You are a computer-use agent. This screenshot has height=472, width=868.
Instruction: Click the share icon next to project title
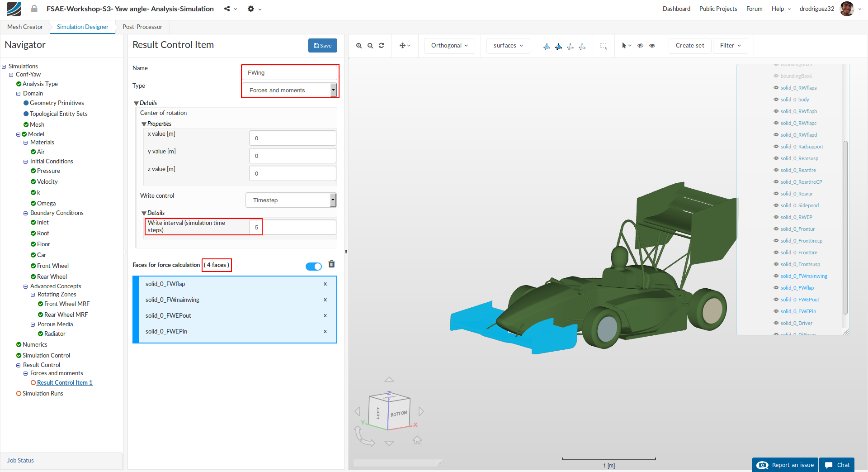click(x=227, y=9)
